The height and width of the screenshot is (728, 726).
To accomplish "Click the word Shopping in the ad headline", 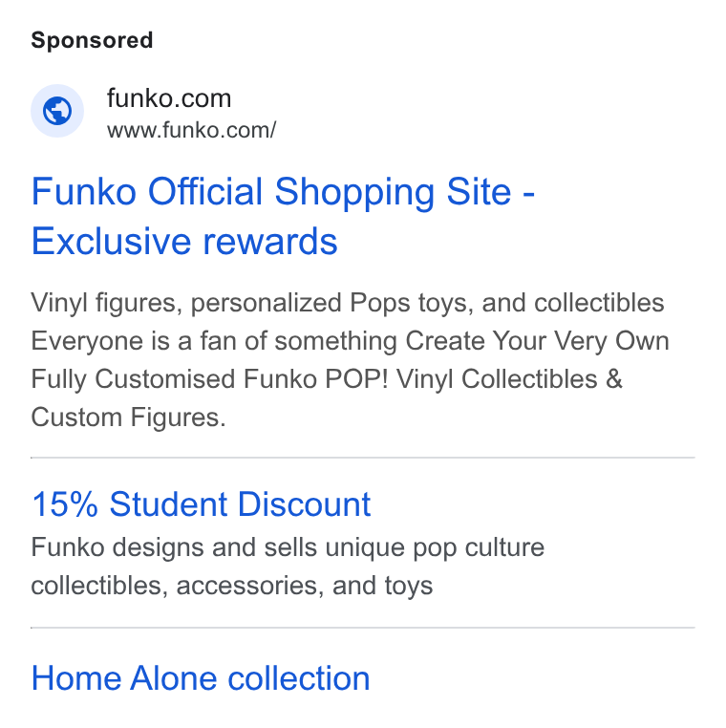I will point(354,193).
